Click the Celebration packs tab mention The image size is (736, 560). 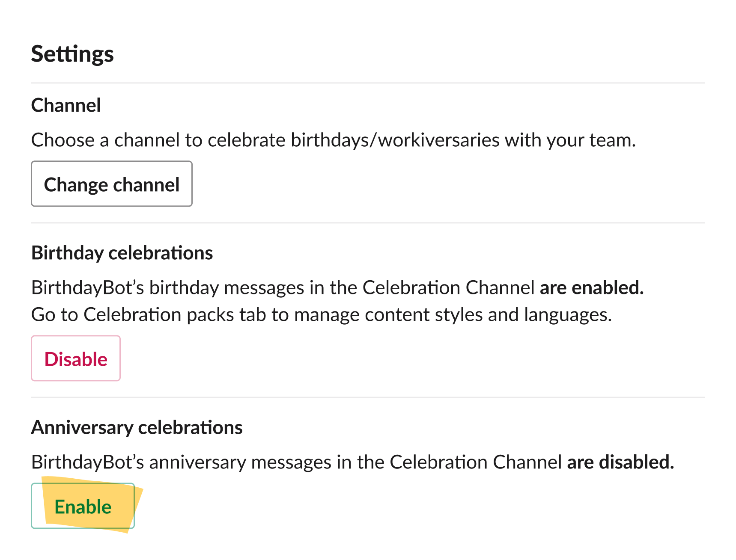158,314
